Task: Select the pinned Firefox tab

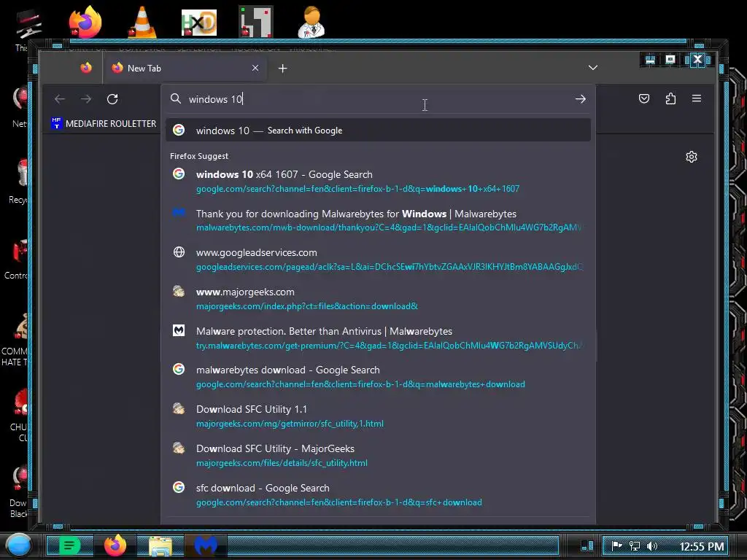Action: [x=86, y=68]
